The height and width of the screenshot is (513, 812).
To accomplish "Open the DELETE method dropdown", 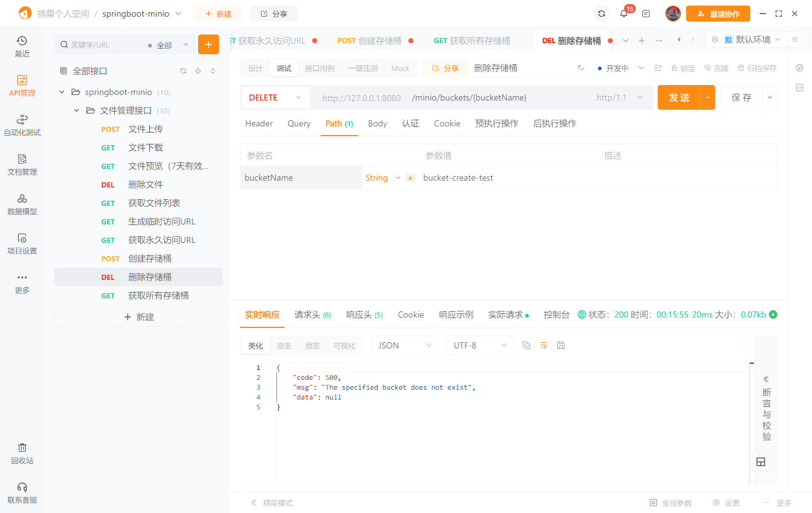I will pos(275,97).
